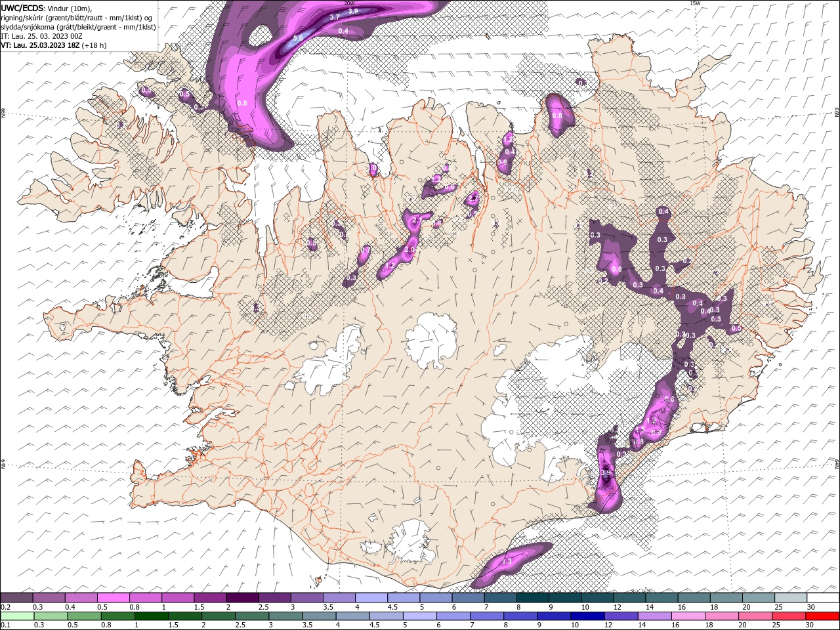This screenshot has width=840, height=630.
Task: Click the deep blue 10–12 lower legend swatch
Action: pos(586,616)
